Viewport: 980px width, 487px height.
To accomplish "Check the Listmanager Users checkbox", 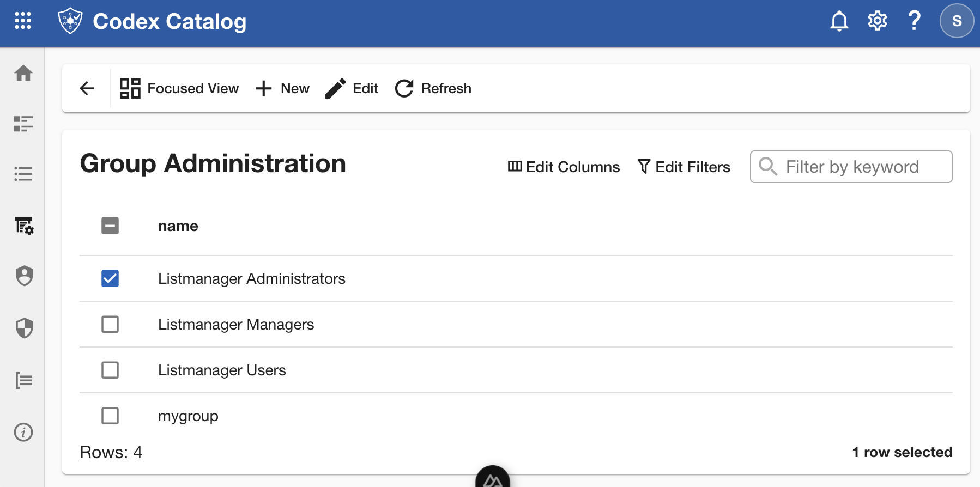I will tap(110, 370).
